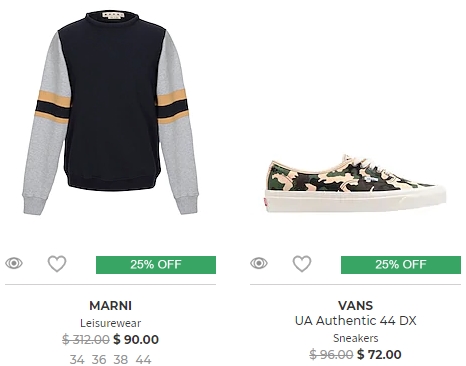Add Vans sneakers to wishlist heart

(302, 264)
